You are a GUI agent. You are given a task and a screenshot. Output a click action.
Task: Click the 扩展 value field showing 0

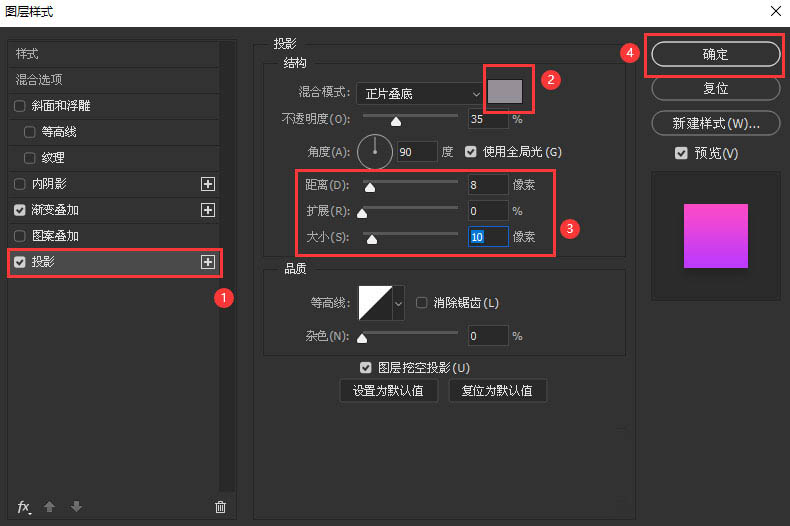[488, 211]
